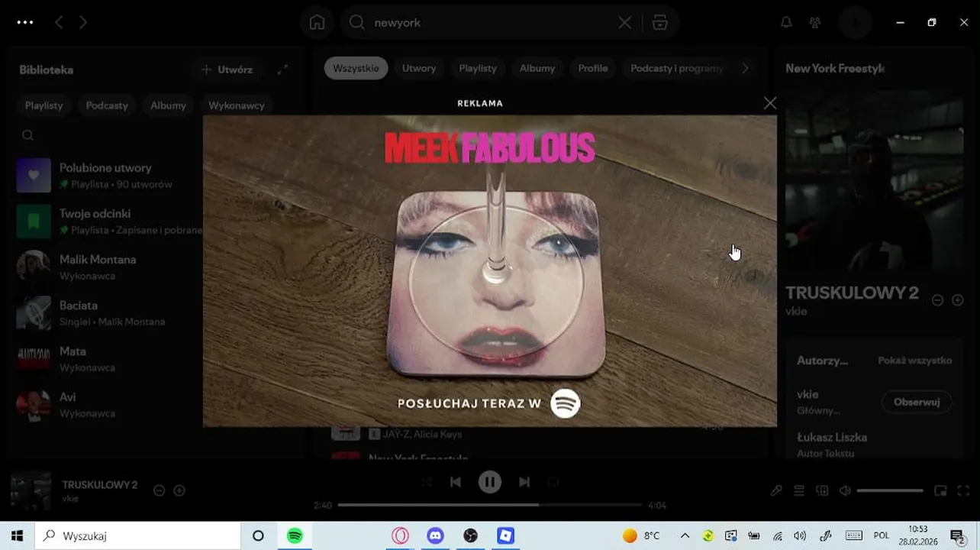This screenshot has height=550, width=980.
Task: Go forward with the right arrow
Action: click(x=83, y=22)
